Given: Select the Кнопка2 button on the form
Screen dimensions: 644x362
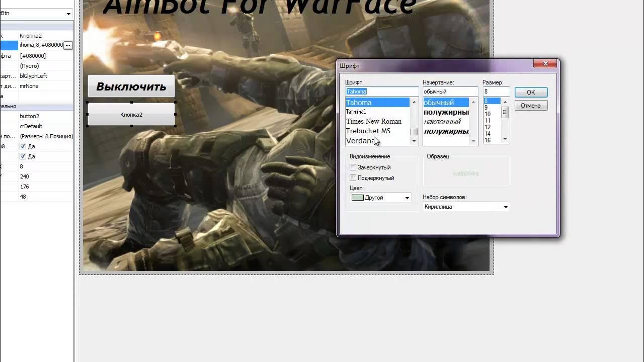Looking at the screenshot, I should pos(131,115).
